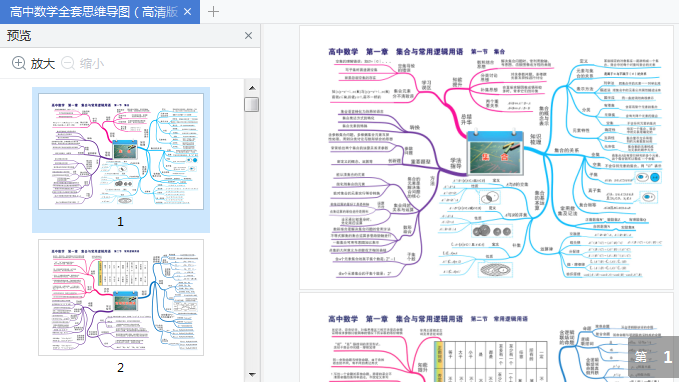Click the page number indicator 第 1

[653, 356]
